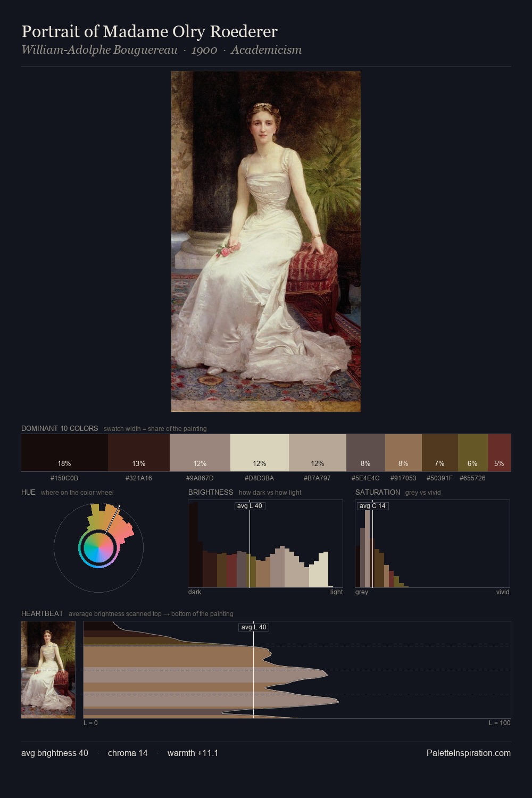Click the 'HEARTBEAT' section heading
Image resolution: width=532 pixels, height=798 pixels.
coord(42,613)
